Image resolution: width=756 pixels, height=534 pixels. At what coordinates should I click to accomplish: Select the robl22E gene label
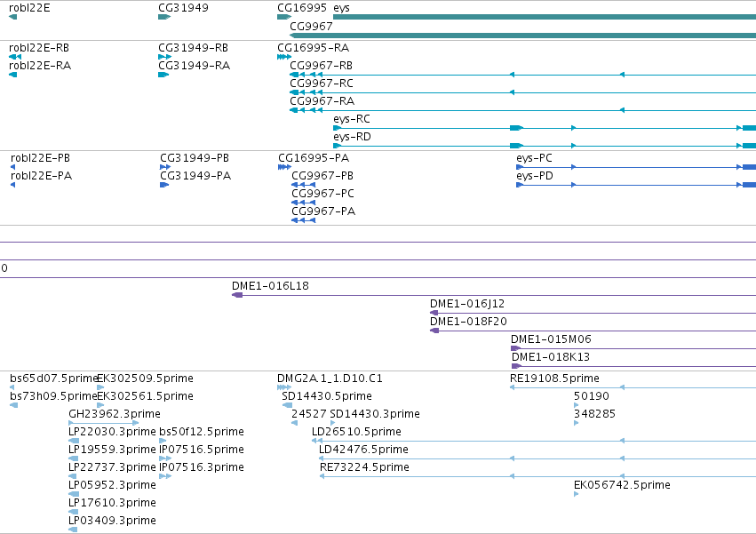[29, 8]
